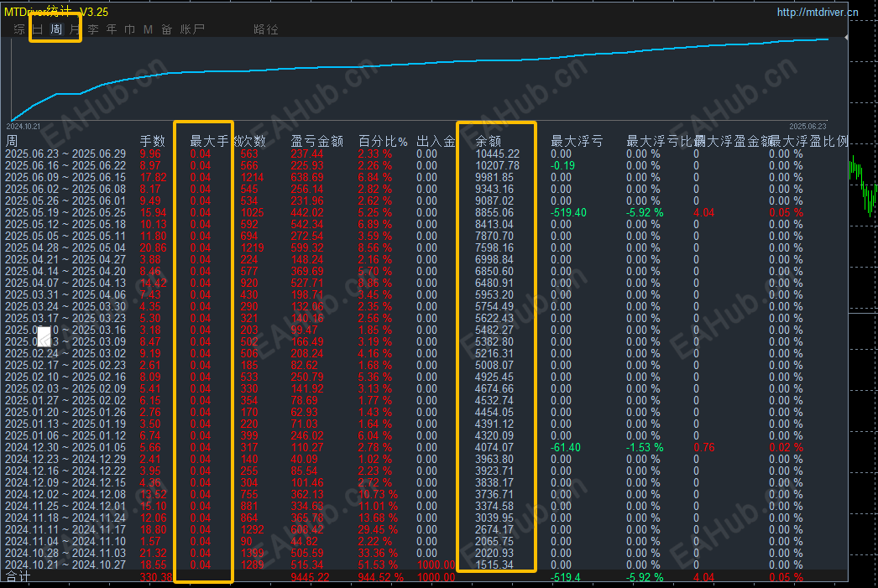The height and width of the screenshot is (588, 878).
Task: Click percentage 51.53 %
Action: 378,565
